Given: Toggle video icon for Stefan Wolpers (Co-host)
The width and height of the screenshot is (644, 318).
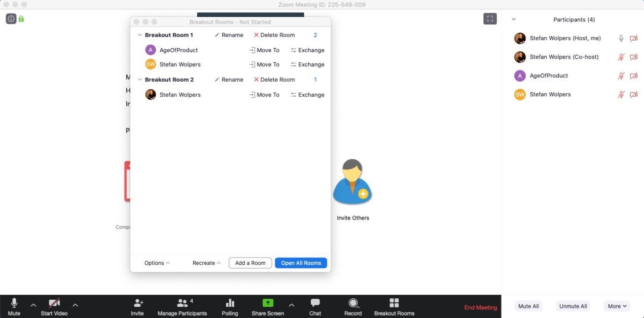Looking at the screenshot, I should click(x=633, y=57).
